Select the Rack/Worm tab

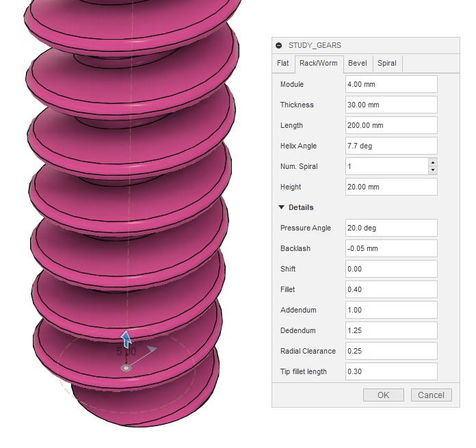point(317,64)
